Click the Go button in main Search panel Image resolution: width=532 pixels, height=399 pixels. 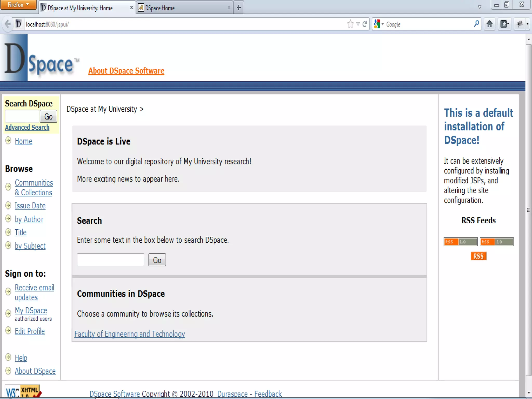click(x=157, y=260)
